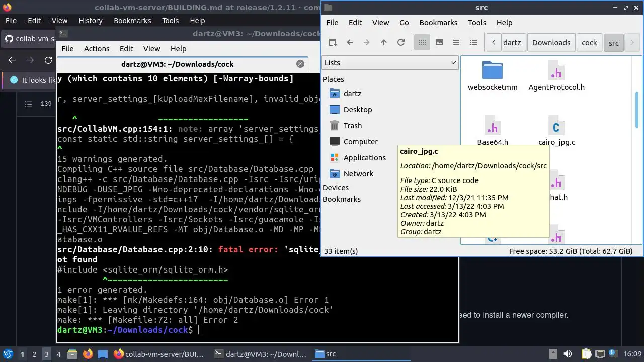Select the AgentProtocol.h file icon
This screenshot has height=362, width=644.
[x=556, y=70]
